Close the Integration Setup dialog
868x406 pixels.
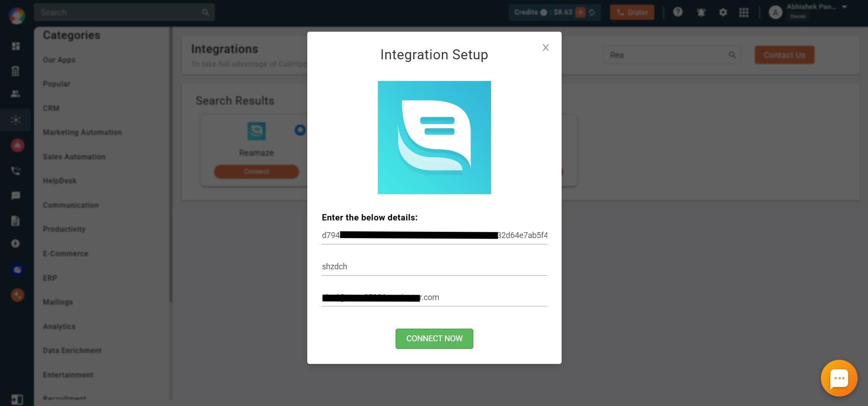(x=546, y=48)
